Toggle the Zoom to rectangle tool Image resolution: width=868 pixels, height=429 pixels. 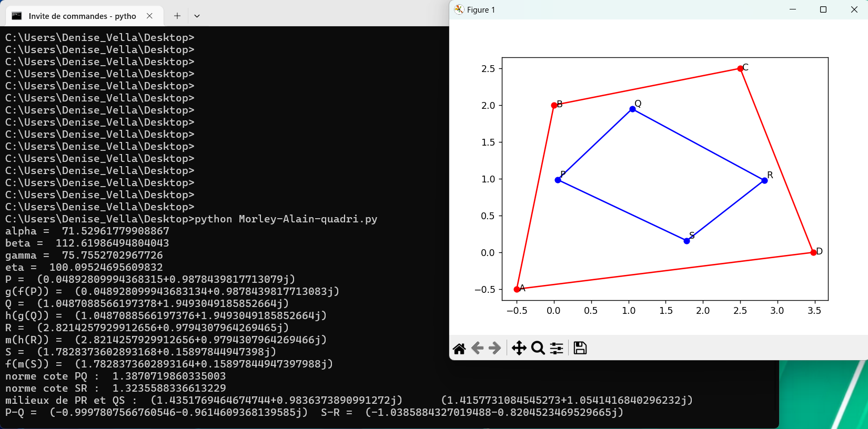tap(538, 348)
